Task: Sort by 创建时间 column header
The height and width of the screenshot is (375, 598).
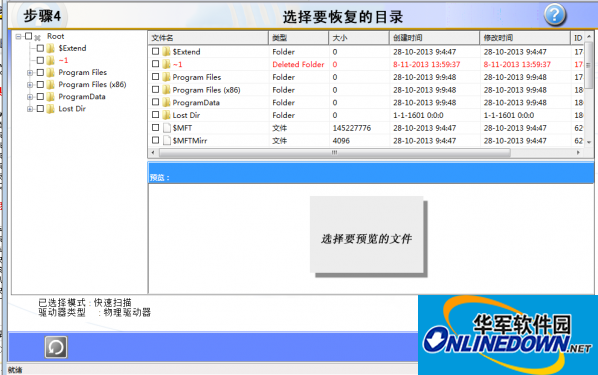Action: coord(434,38)
